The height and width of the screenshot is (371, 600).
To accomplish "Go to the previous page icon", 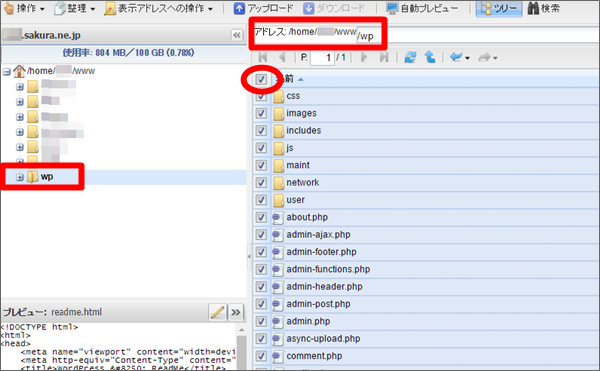I will pos(282,57).
